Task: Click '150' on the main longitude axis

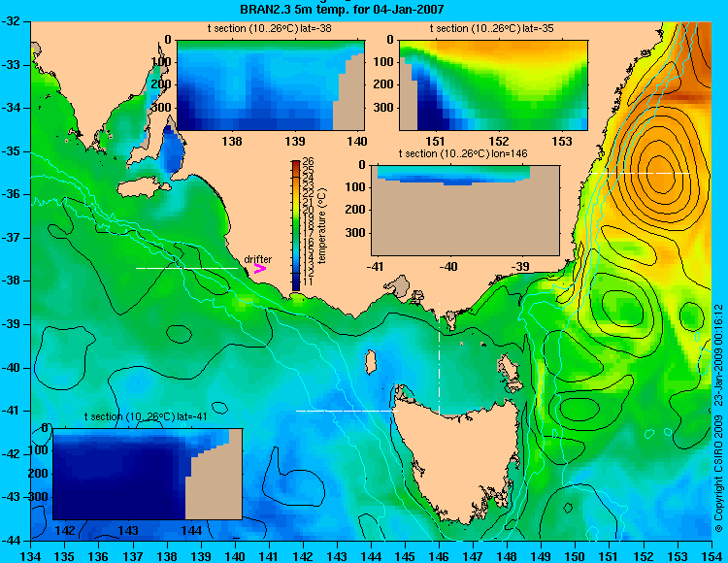Action: (x=576, y=556)
